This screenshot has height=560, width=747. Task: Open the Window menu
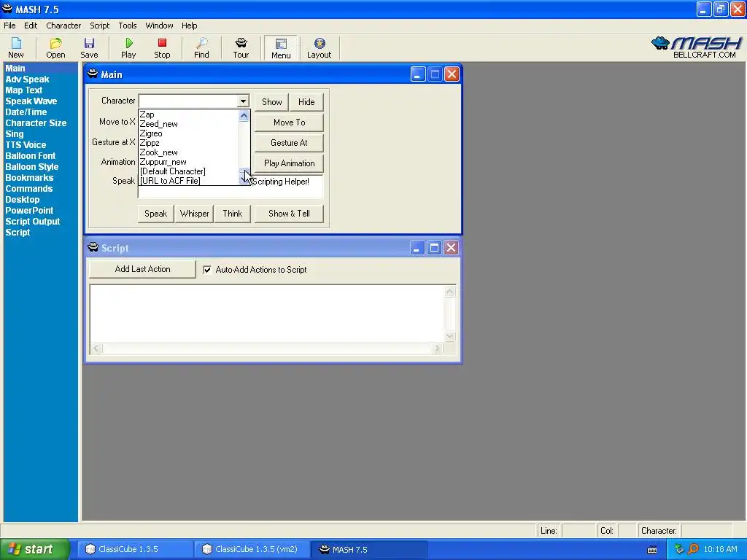coord(159,26)
